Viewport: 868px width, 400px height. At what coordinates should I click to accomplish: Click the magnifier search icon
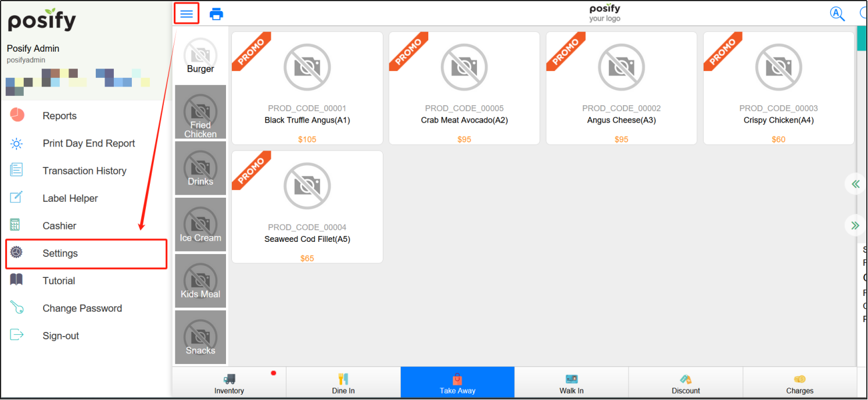coord(837,14)
